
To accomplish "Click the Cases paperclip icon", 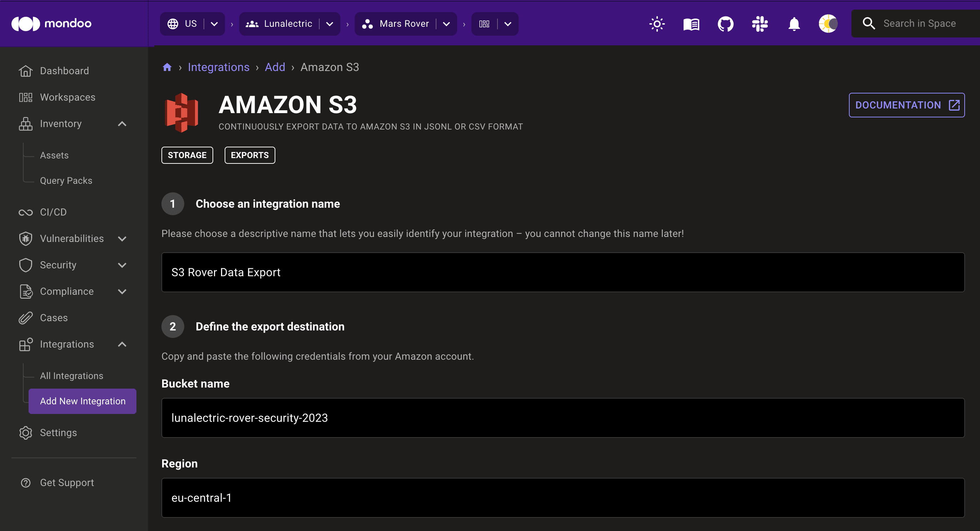I will click(x=25, y=317).
